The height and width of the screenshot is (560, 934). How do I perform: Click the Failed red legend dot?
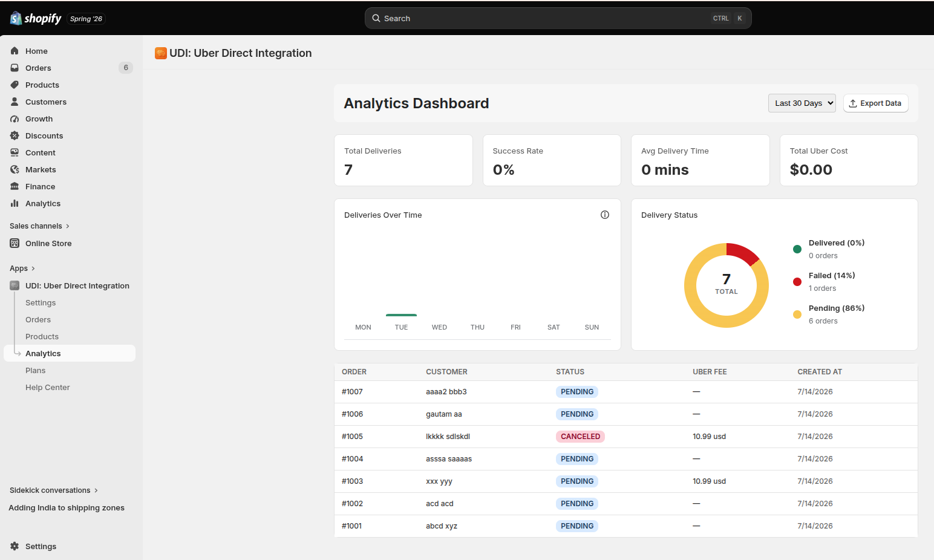(797, 282)
